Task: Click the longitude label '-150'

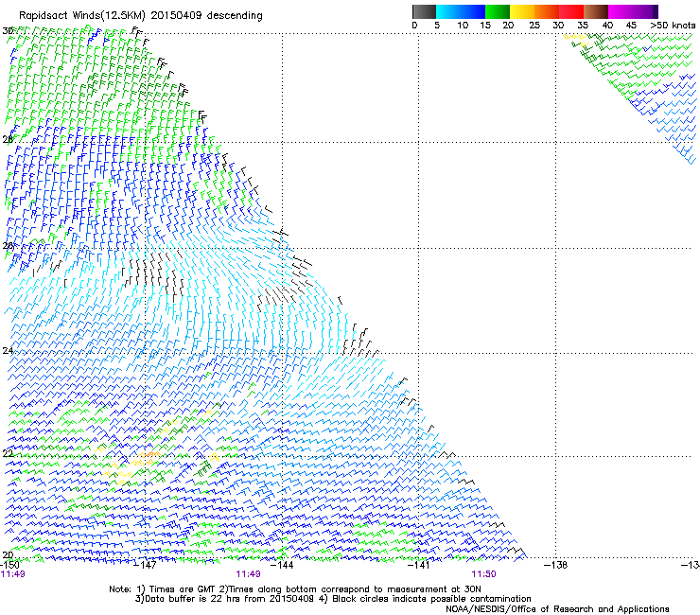Action: 9,565
